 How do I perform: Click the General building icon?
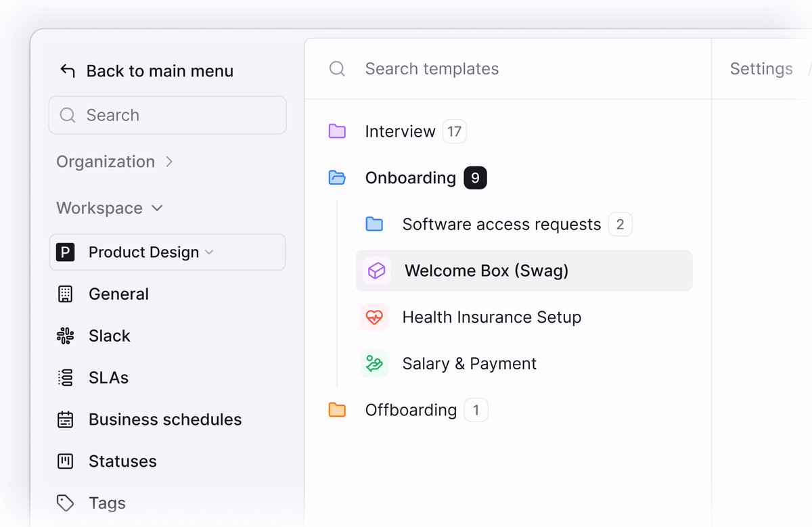[65, 294]
